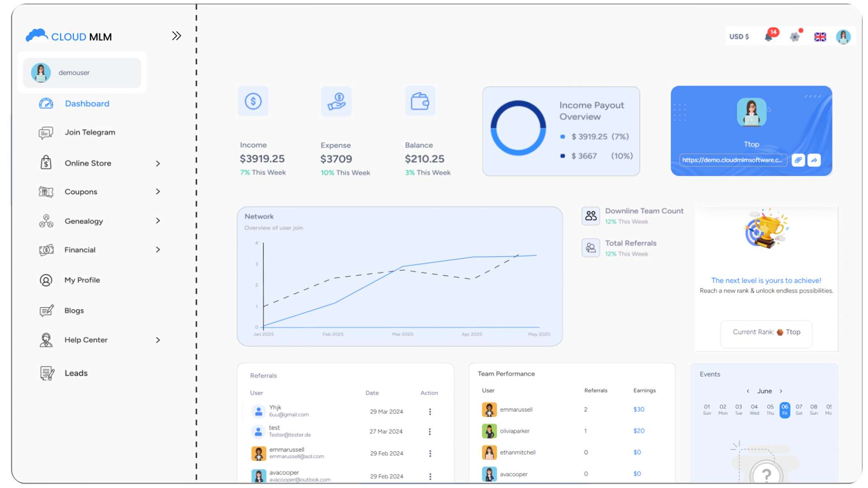868x488 pixels.
Task: Click the UK flag language icon
Action: pos(820,37)
